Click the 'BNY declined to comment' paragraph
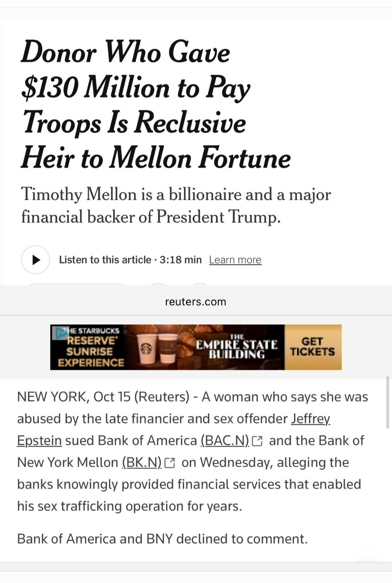This screenshot has height=583, width=392. pos(162,539)
